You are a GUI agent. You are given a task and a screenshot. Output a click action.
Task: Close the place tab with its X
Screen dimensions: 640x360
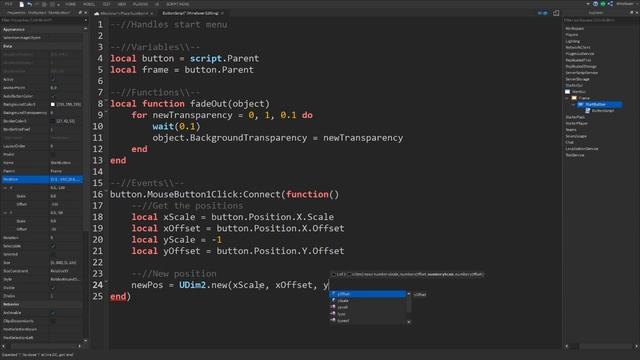pyautogui.click(x=151, y=13)
